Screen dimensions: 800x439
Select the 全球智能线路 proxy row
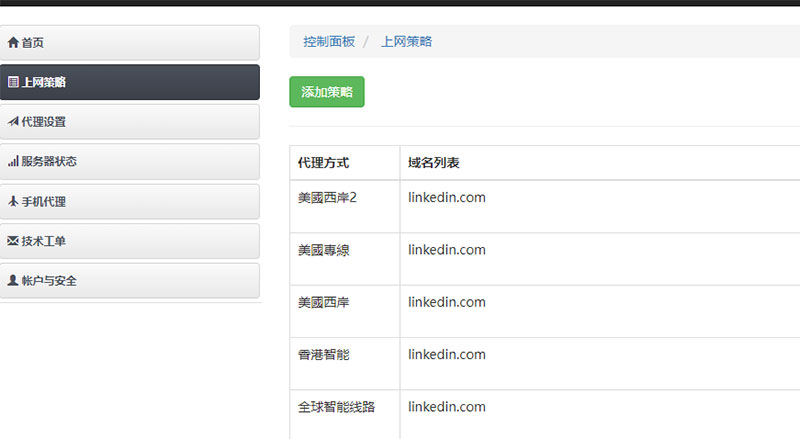(x=336, y=407)
